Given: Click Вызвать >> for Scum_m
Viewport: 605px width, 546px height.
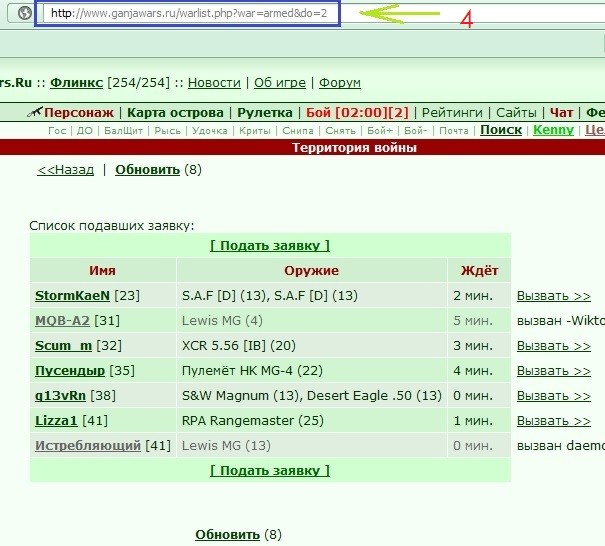Looking at the screenshot, I should point(554,346).
